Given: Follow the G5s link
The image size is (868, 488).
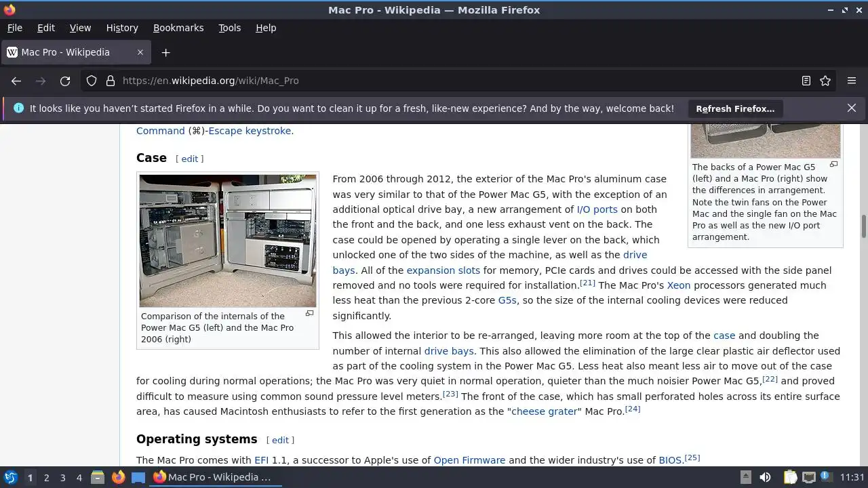Looking at the screenshot, I should (x=507, y=300).
